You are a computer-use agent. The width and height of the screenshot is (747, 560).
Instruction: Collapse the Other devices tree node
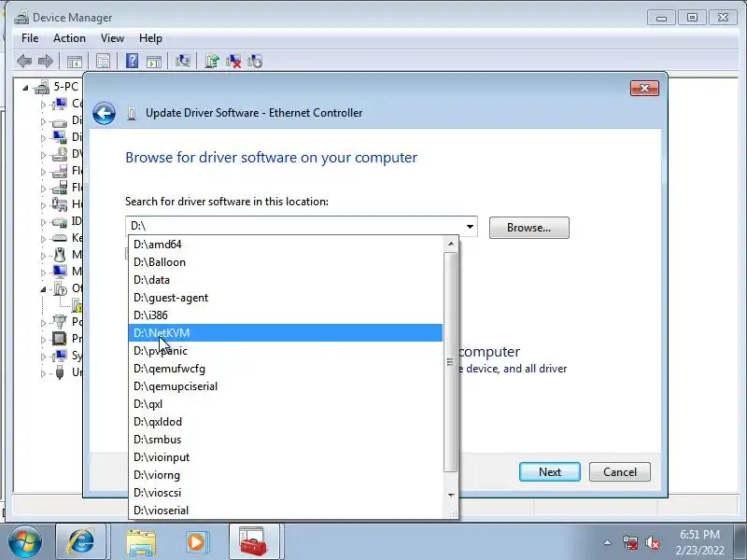(43, 289)
